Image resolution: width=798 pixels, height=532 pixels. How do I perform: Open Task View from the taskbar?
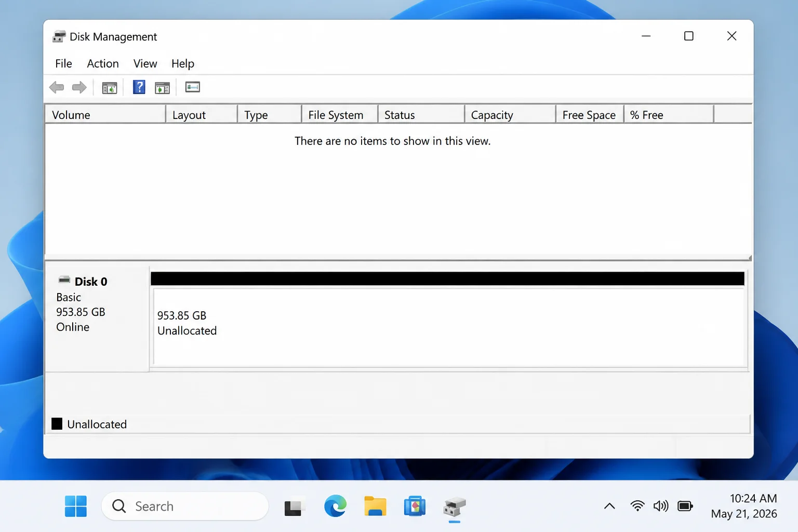pyautogui.click(x=294, y=507)
